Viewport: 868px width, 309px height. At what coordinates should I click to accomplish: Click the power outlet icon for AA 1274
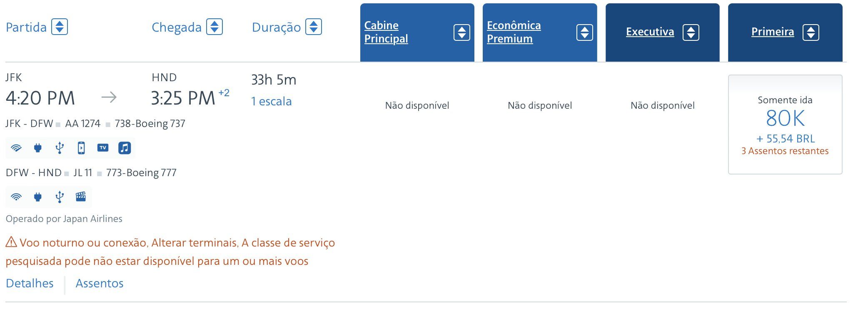(x=38, y=148)
